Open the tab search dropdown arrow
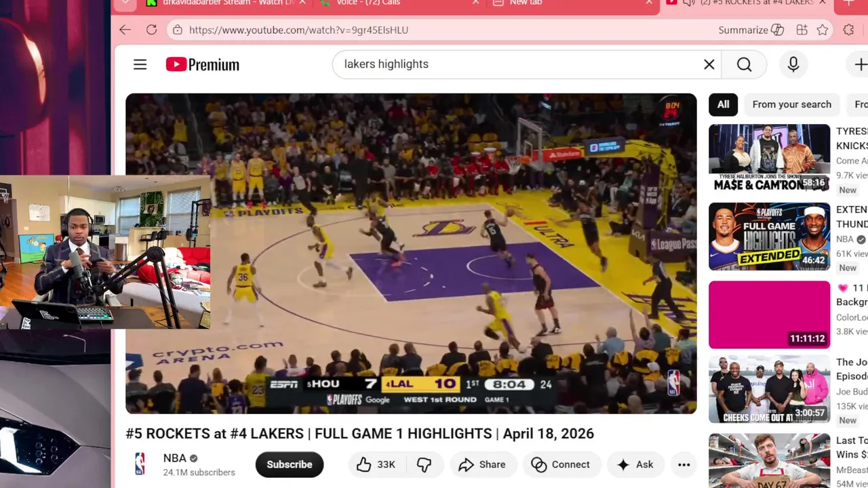Image resolution: width=868 pixels, height=488 pixels. [125, 3]
